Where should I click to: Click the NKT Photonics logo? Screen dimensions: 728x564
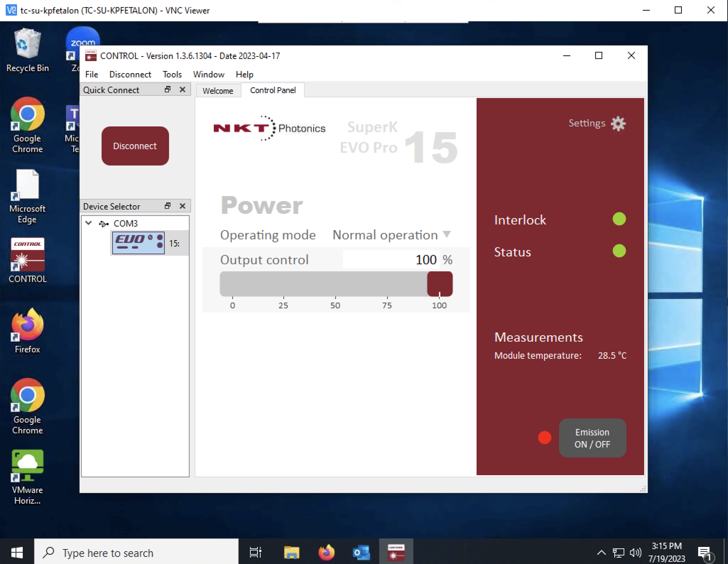pyautogui.click(x=270, y=128)
